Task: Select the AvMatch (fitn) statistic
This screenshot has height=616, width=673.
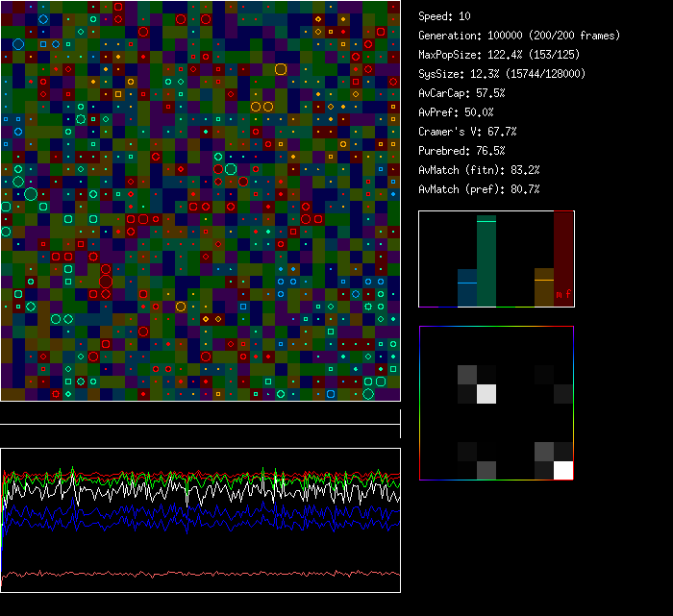Action: 479,170
